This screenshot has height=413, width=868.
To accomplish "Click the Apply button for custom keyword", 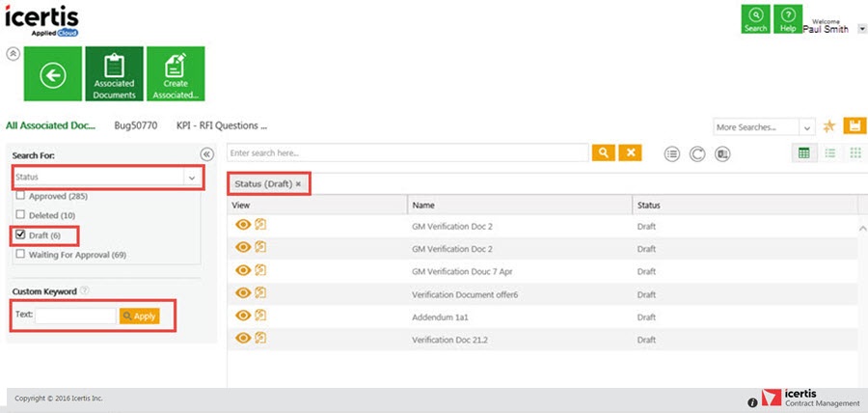I will click(x=139, y=316).
